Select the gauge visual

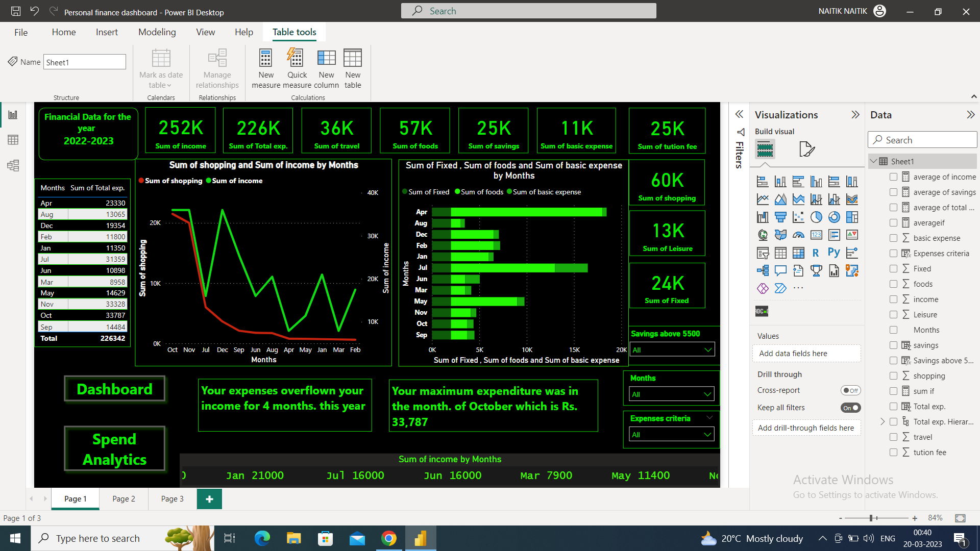pyautogui.click(x=799, y=235)
